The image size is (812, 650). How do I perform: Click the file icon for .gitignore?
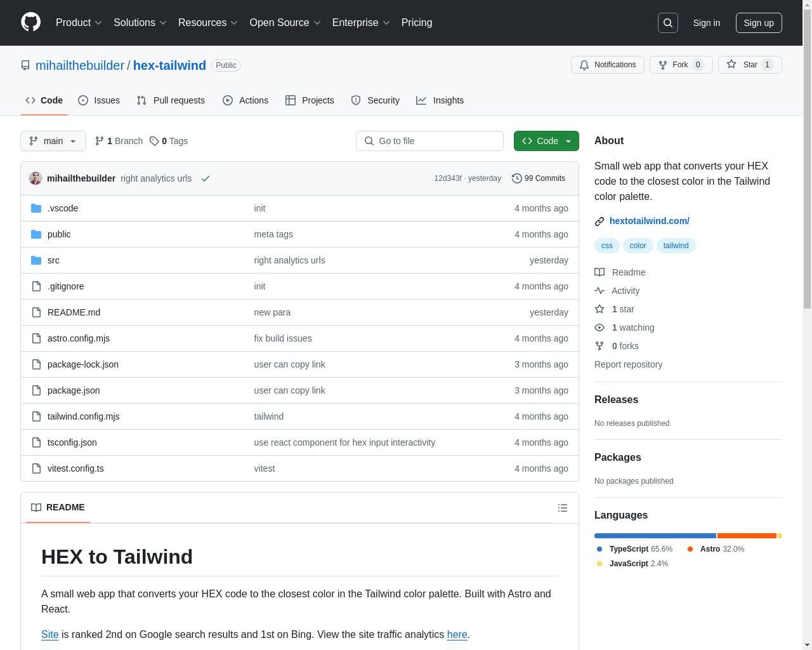pyautogui.click(x=36, y=286)
